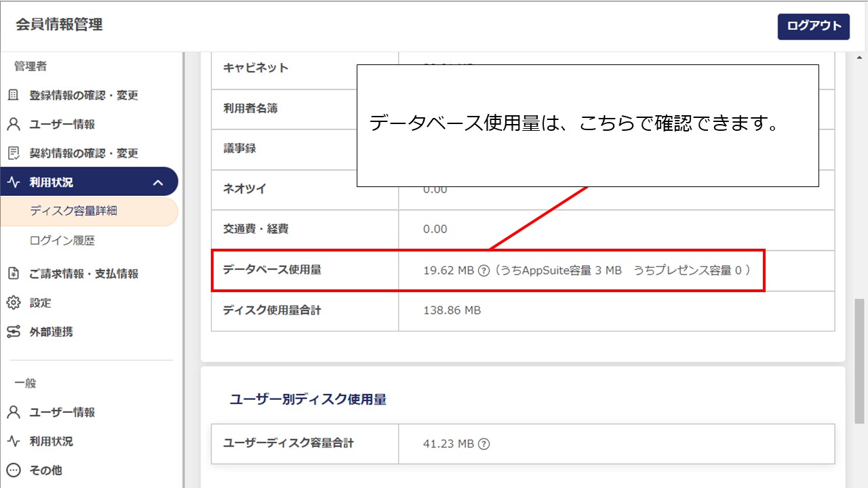Open the その他 circle icon

15,470
